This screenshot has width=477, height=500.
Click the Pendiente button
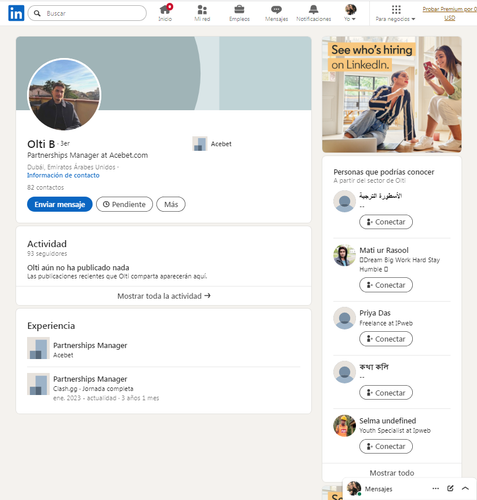coord(124,204)
